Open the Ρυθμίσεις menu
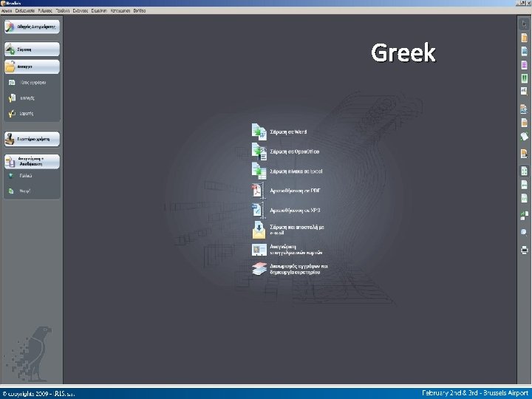Image resolution: width=532 pixels, height=399 pixels. coord(45,10)
